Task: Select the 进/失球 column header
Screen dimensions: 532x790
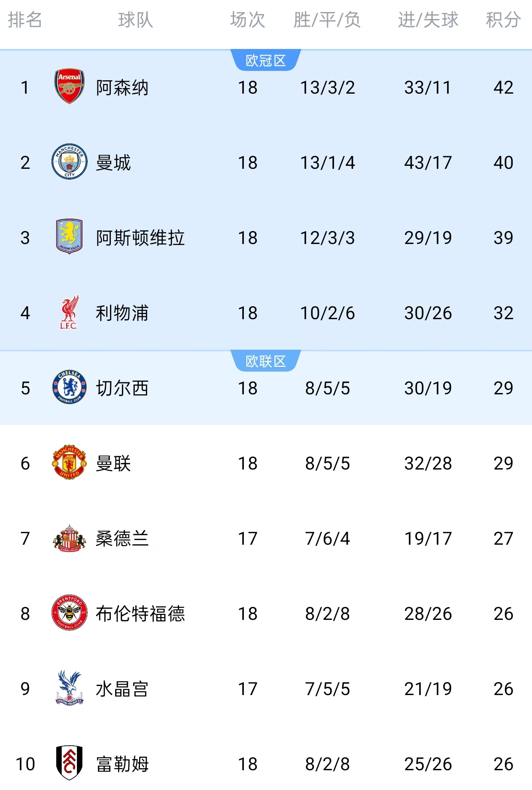Action: [428, 20]
